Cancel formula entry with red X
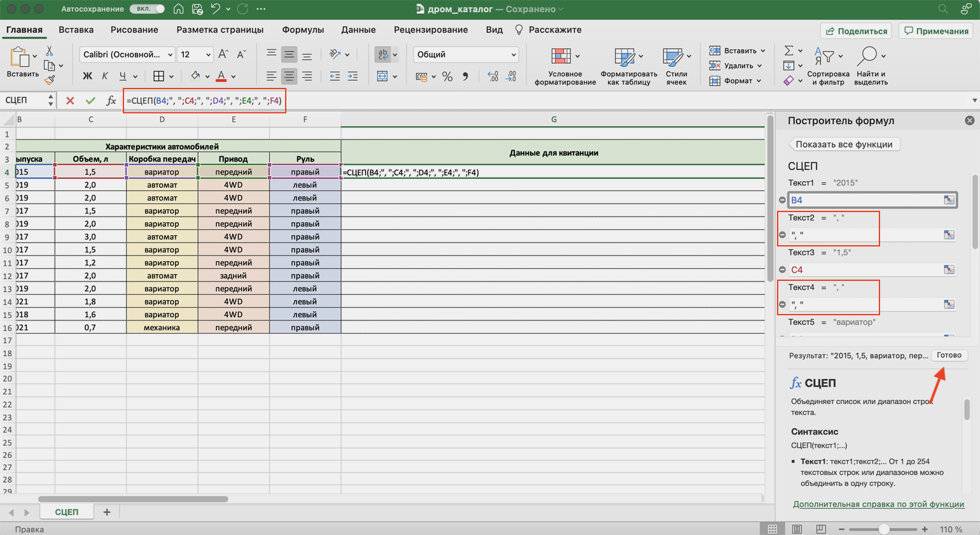 click(70, 101)
